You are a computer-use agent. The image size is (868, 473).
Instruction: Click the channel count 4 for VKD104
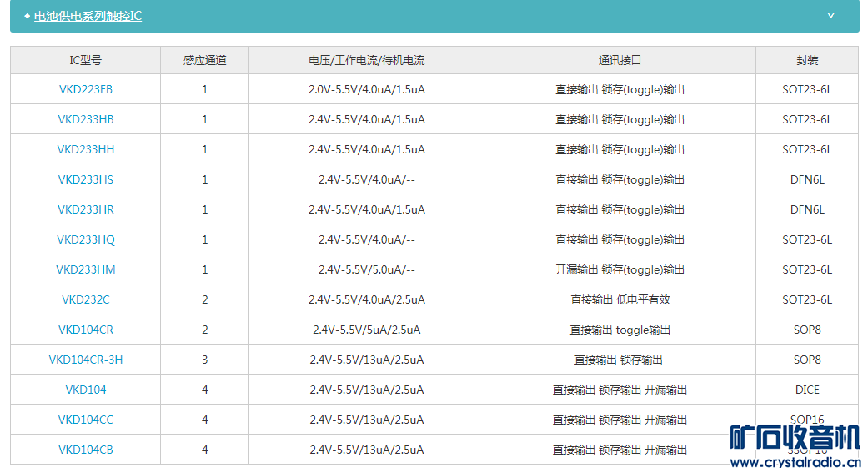pos(205,390)
